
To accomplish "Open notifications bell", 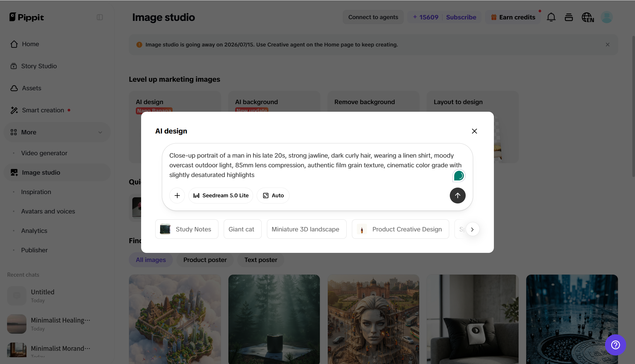I will point(551,17).
